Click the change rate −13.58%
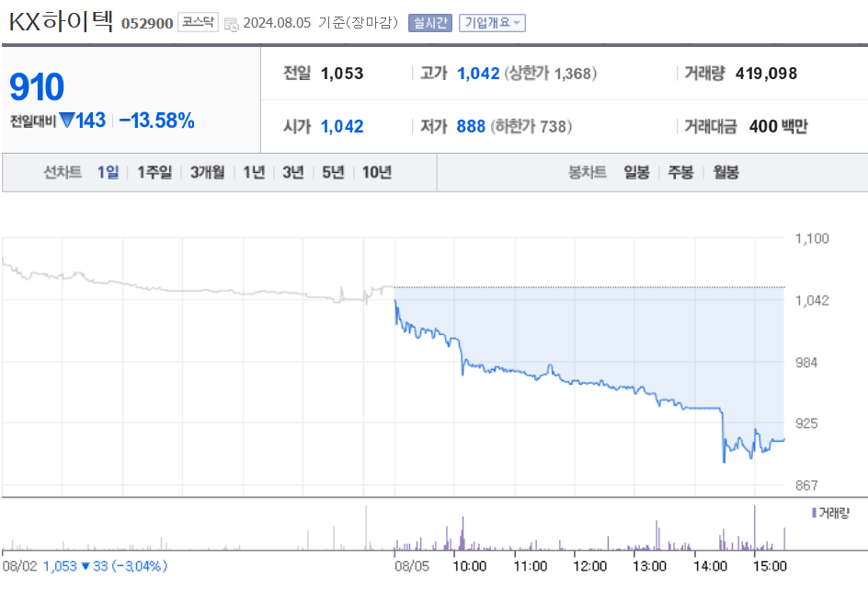Viewport: 868px width, 599px height. pyautogui.click(x=156, y=121)
